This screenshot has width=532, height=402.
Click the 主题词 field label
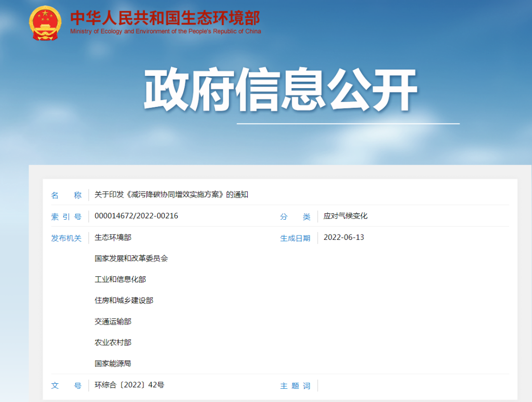295,386
